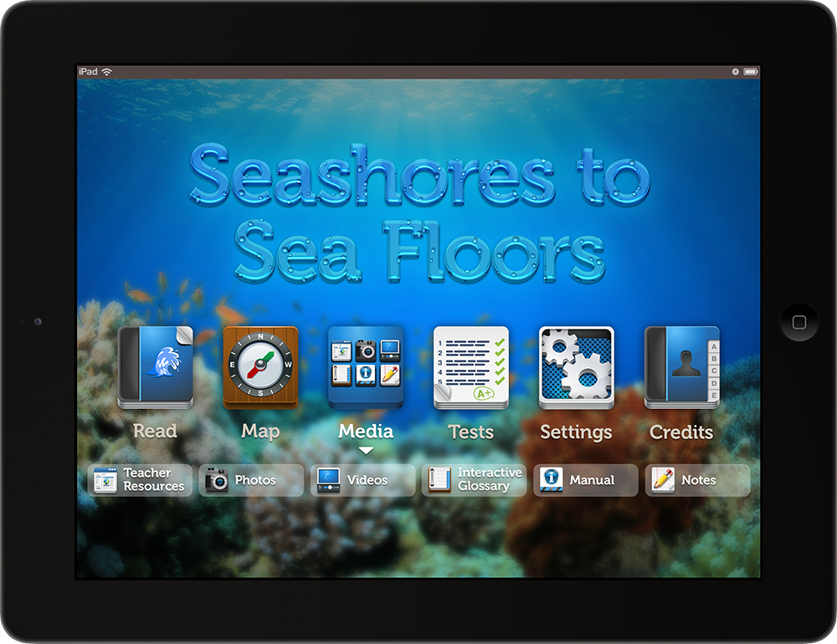This screenshot has width=837, height=644.
Task: Tap the Map compass icon
Action: click(261, 367)
